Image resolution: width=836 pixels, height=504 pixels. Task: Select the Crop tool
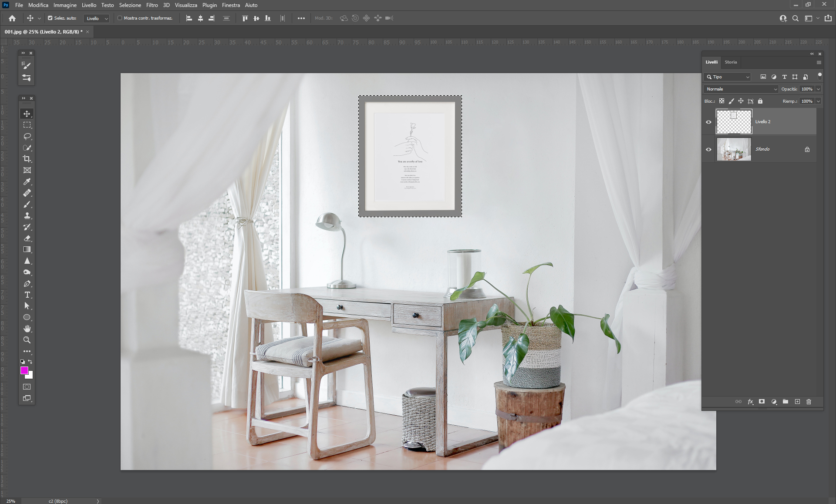pos(27,159)
